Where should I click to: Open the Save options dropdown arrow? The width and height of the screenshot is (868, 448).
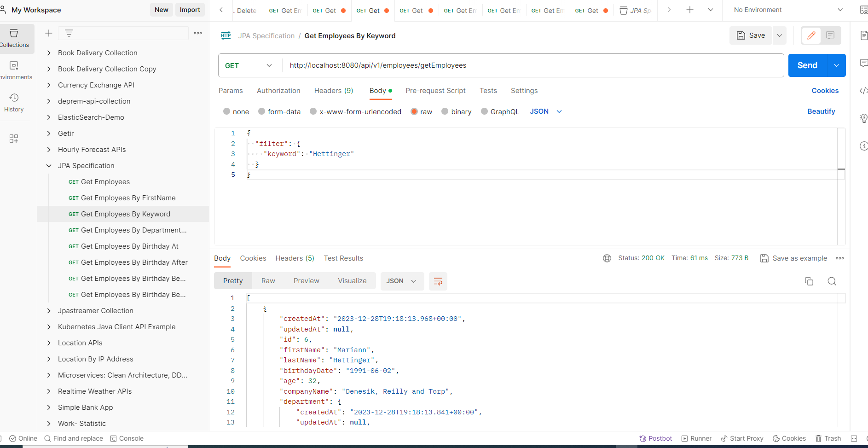click(780, 35)
